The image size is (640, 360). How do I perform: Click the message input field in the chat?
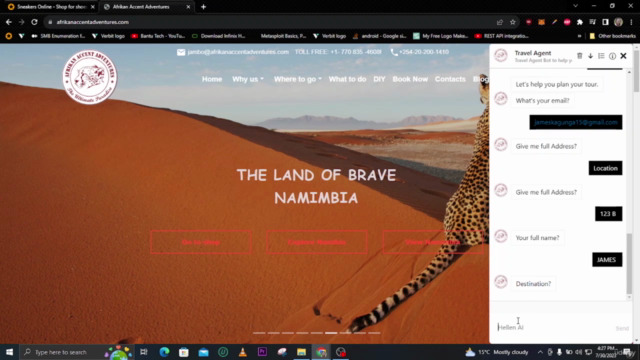(554, 327)
